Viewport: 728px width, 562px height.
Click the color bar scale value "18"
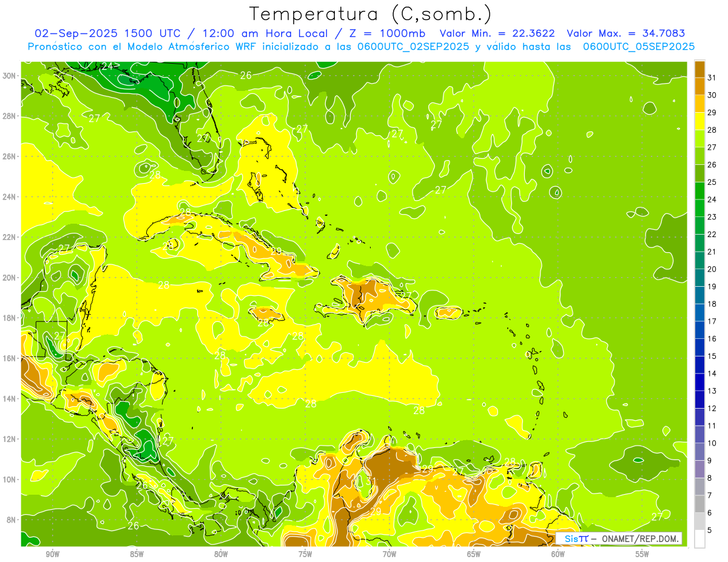click(712, 304)
